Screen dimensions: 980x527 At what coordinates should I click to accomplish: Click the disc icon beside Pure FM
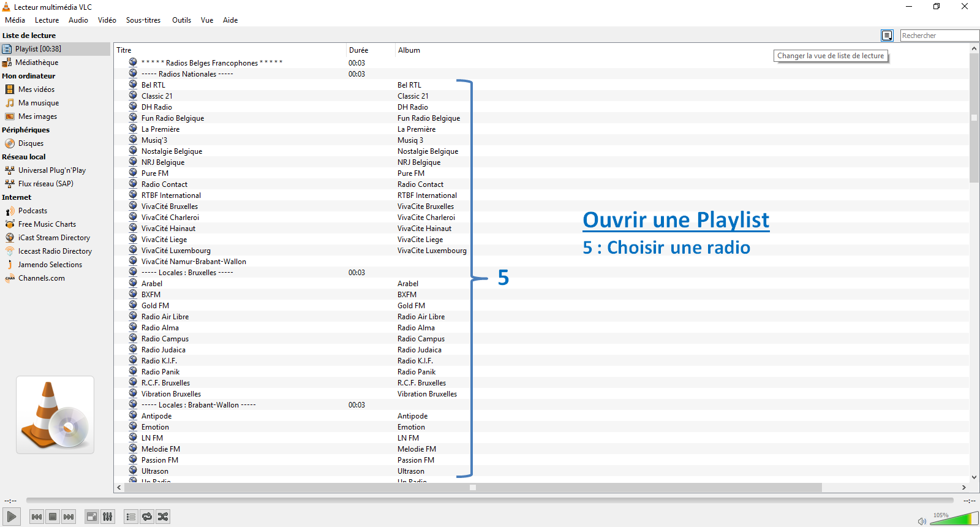coord(133,173)
